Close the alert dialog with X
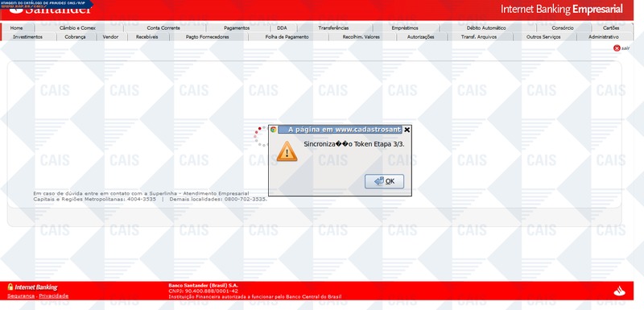644x310 pixels. pyautogui.click(x=407, y=130)
